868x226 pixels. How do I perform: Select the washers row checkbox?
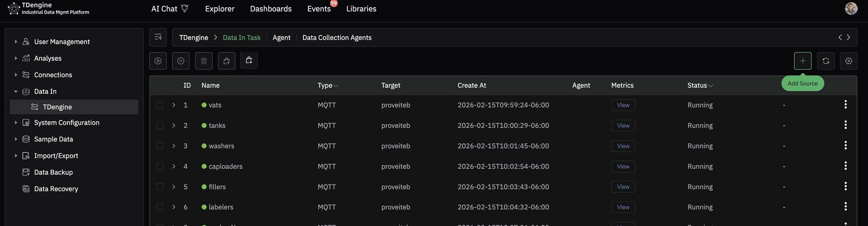coord(160,146)
